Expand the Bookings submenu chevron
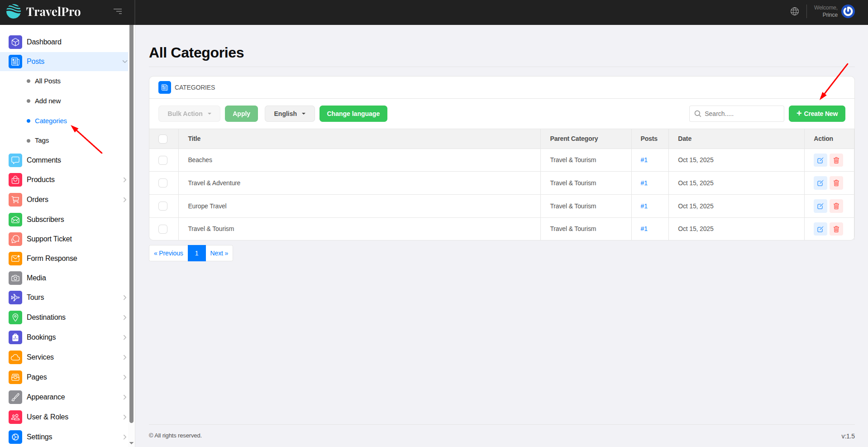Image resolution: width=868 pixels, height=447 pixels. (124, 337)
